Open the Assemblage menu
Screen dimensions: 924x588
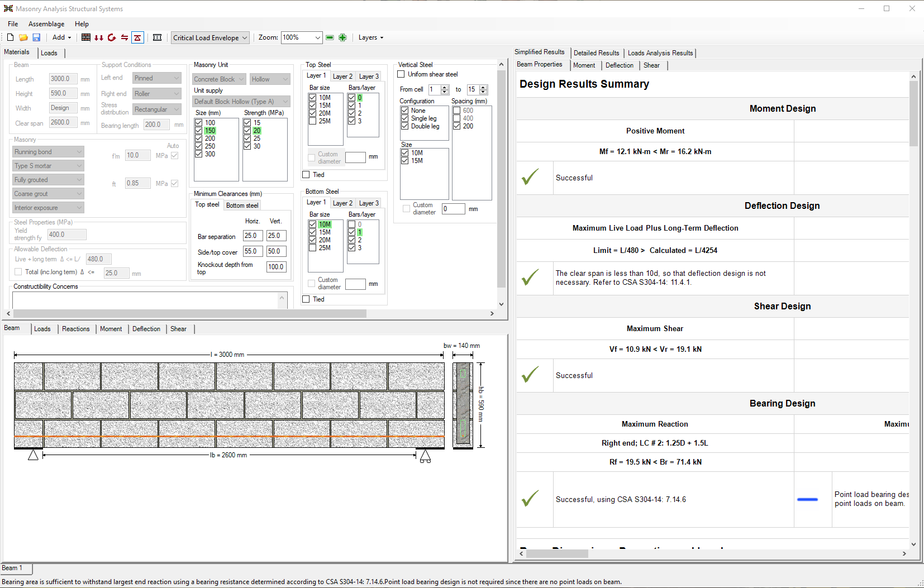(x=46, y=24)
